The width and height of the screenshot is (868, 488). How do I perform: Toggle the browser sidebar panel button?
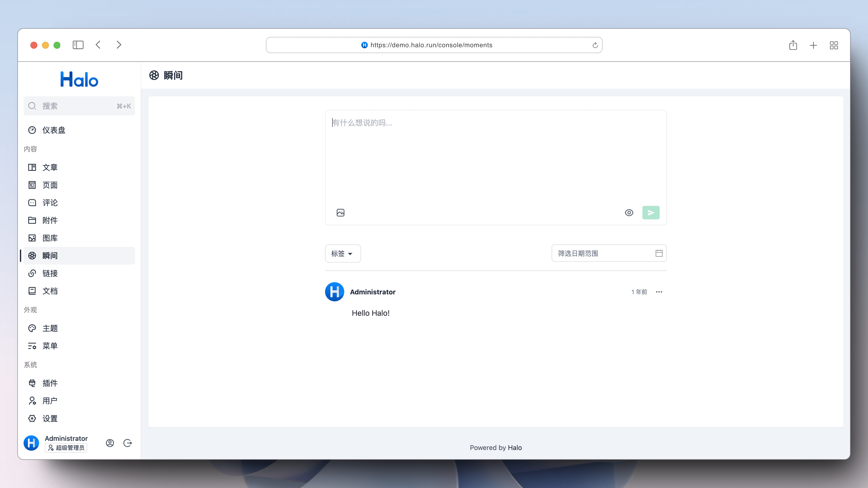click(78, 45)
